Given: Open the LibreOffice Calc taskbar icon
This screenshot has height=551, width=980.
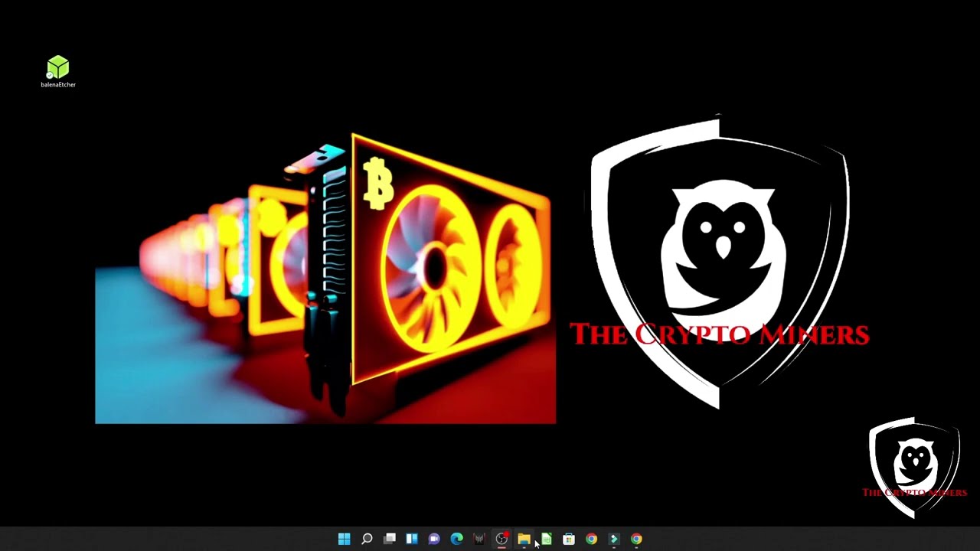Looking at the screenshot, I should (547, 539).
